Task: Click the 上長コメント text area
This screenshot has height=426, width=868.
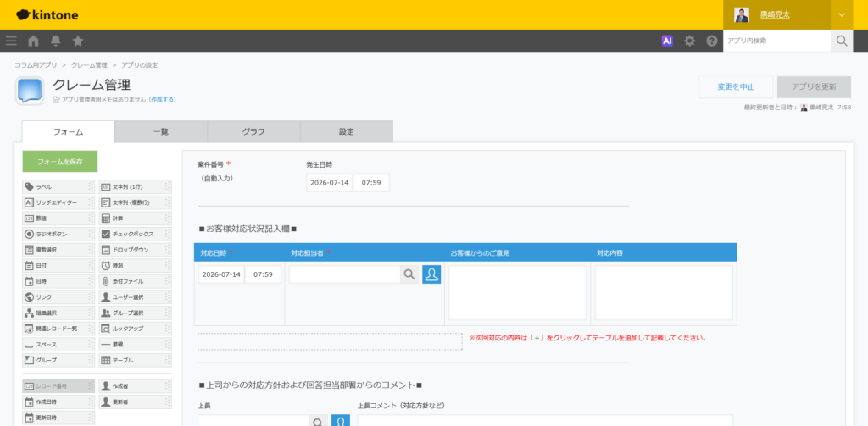Action: coord(545,420)
